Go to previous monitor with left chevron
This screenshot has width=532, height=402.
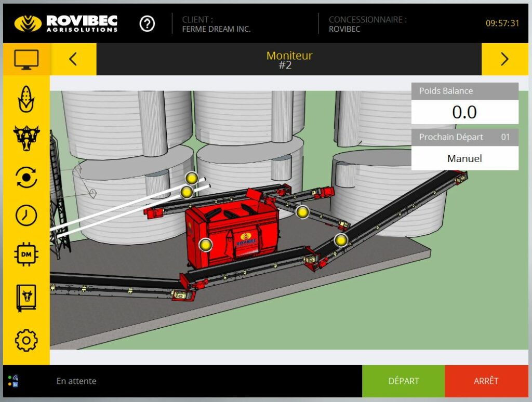(x=73, y=59)
